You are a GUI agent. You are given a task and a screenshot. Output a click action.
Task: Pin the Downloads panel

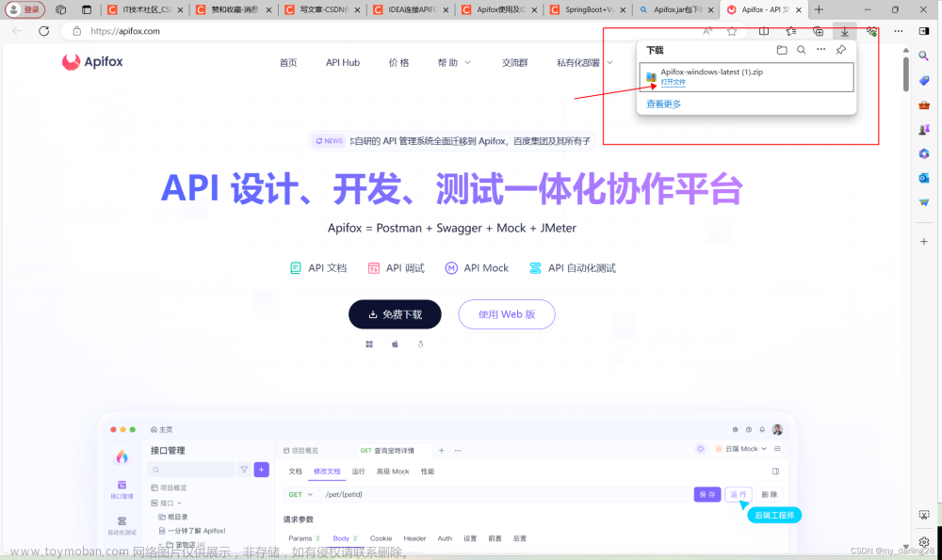pos(841,50)
